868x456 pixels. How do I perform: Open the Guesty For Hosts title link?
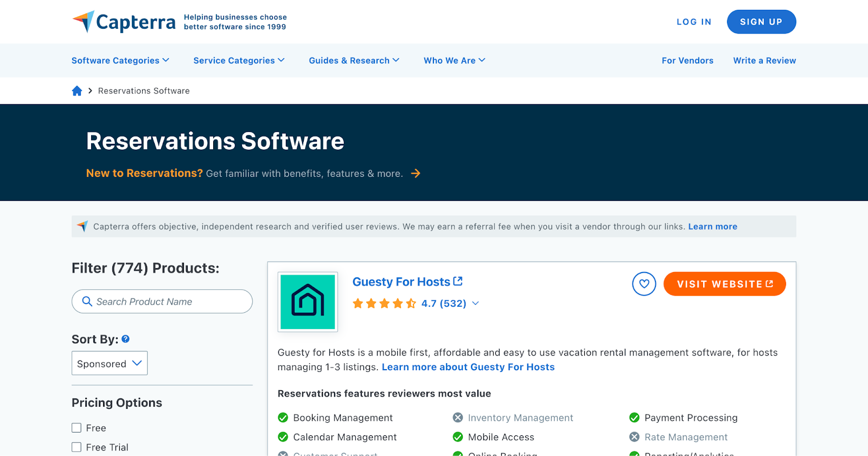[401, 282]
